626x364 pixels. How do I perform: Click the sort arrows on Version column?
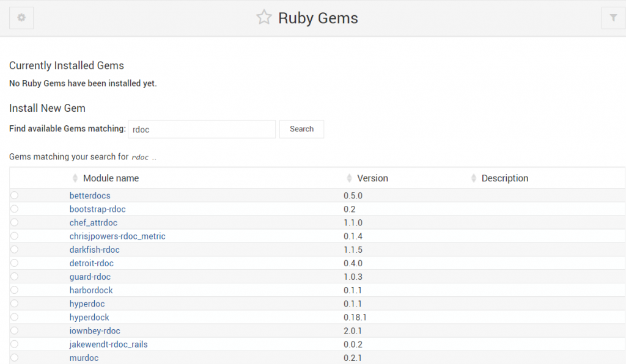[348, 178]
